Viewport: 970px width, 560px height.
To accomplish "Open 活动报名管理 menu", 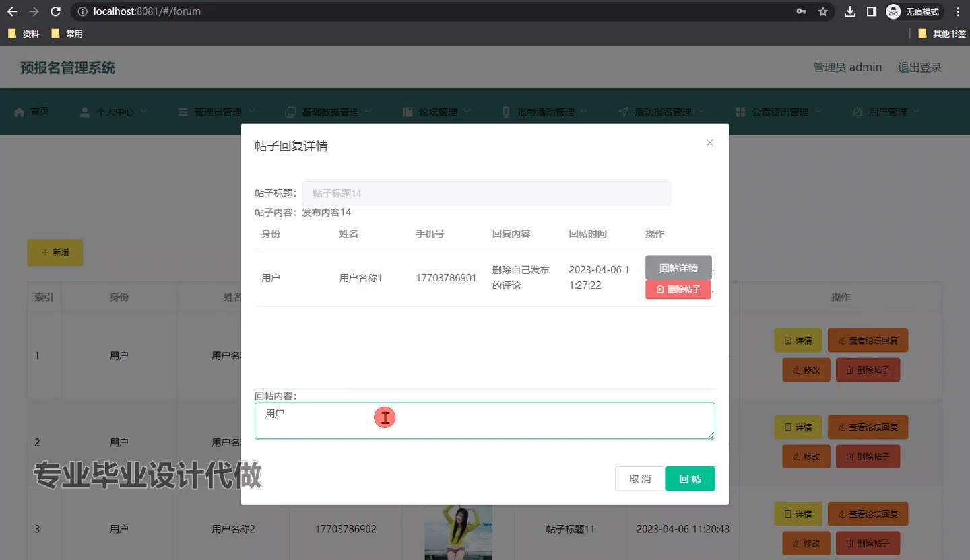I will pos(661,112).
